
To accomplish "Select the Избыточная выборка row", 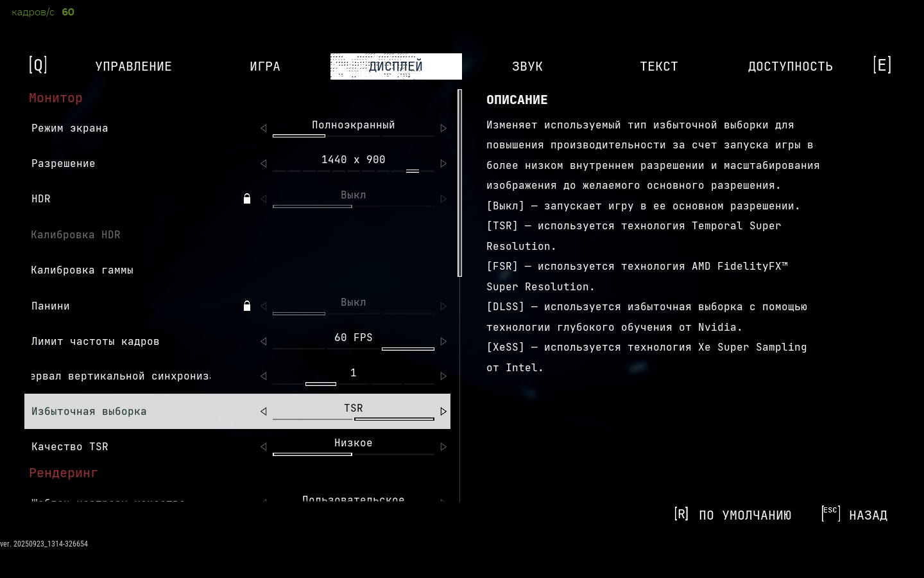I will click(237, 412).
